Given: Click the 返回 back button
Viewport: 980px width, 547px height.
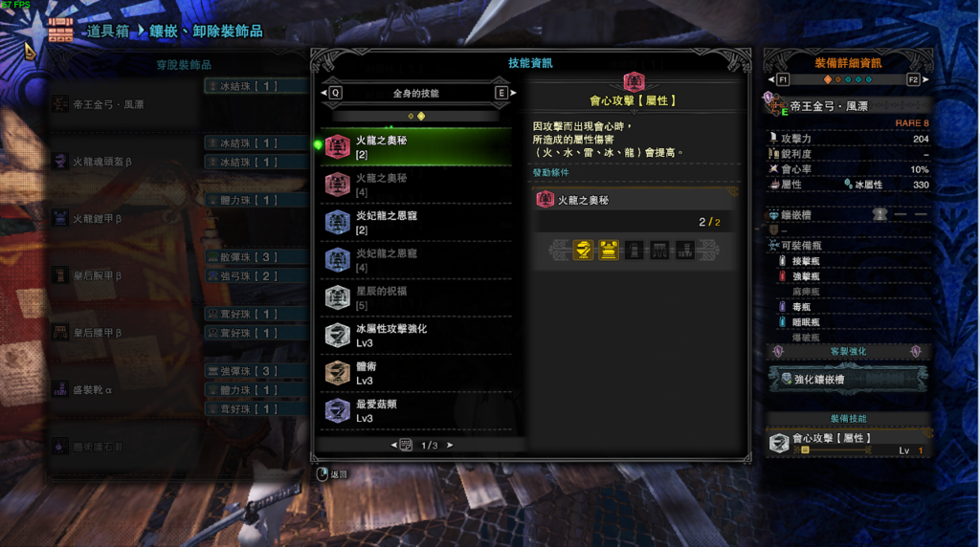Looking at the screenshot, I should [332, 474].
